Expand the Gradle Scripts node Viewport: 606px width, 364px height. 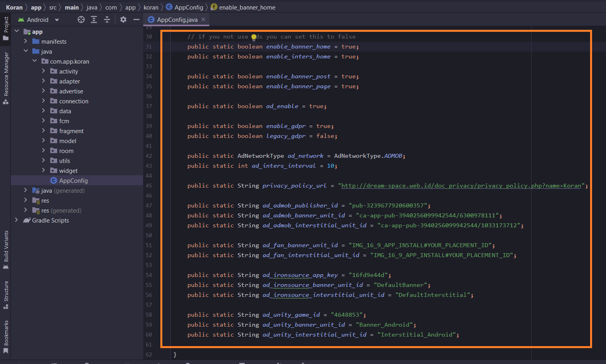[x=16, y=220]
